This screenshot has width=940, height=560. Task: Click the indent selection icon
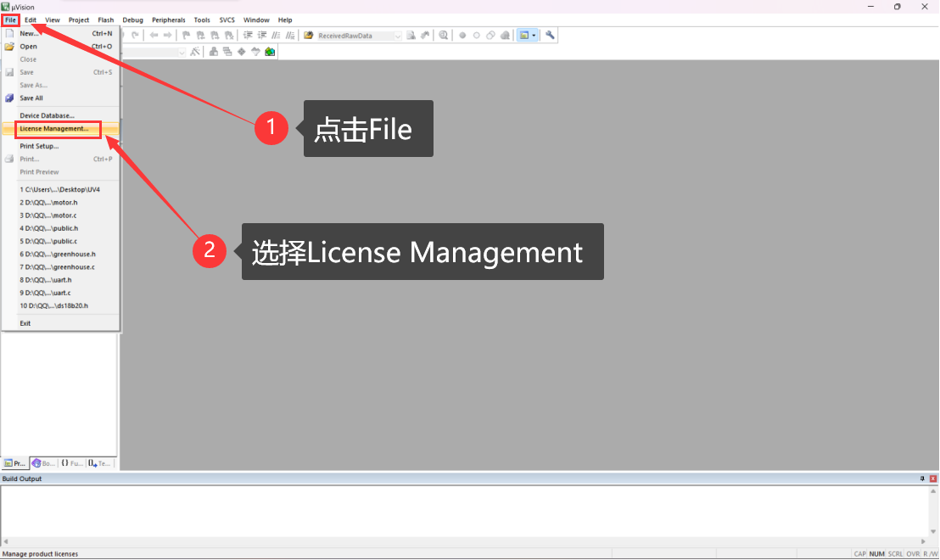click(248, 36)
